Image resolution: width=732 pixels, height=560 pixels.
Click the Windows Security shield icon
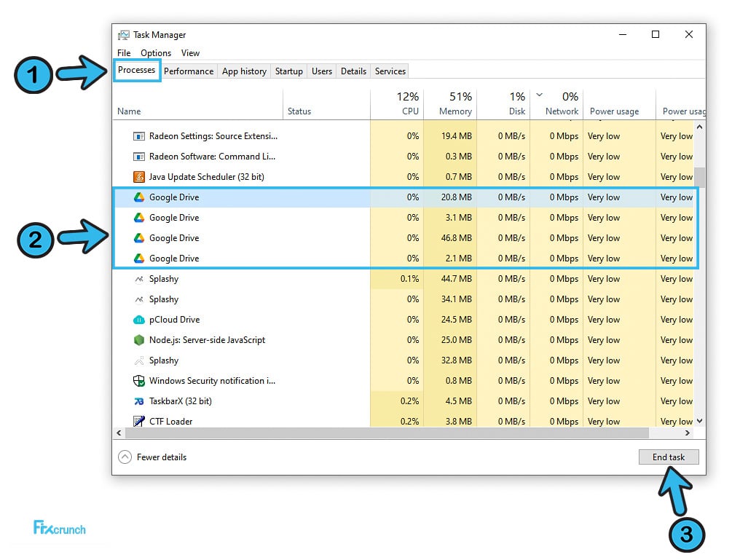(138, 381)
